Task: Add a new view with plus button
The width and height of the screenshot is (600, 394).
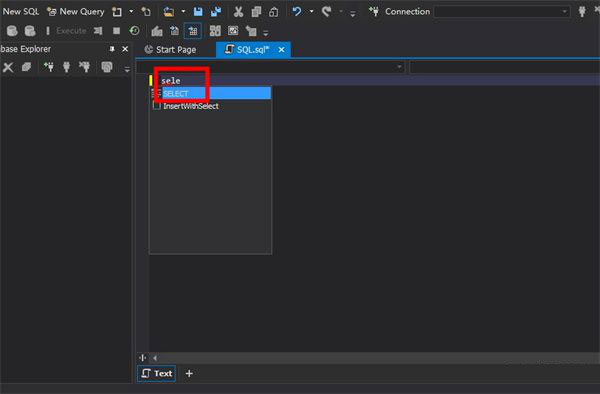Action: click(x=189, y=373)
